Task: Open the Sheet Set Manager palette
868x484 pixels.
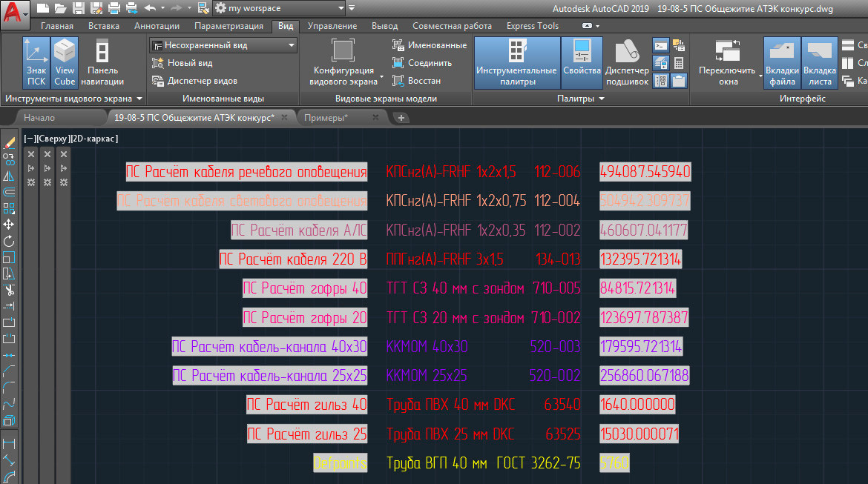Action: [627, 62]
